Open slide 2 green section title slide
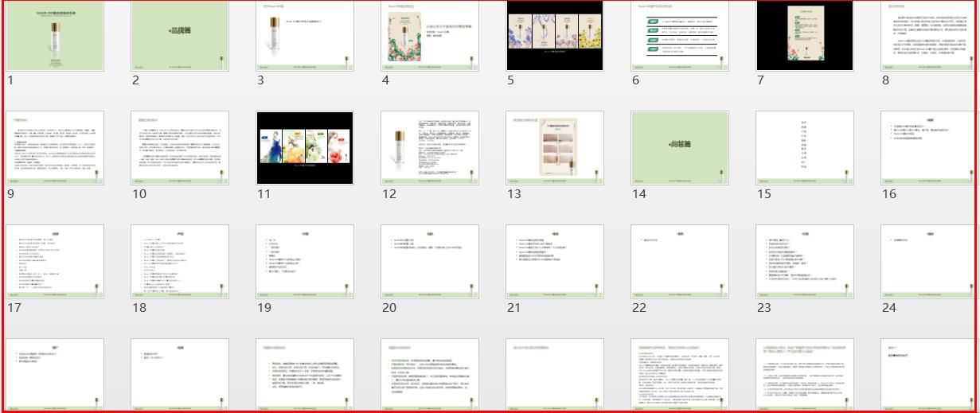The image size is (980, 413). (180, 37)
